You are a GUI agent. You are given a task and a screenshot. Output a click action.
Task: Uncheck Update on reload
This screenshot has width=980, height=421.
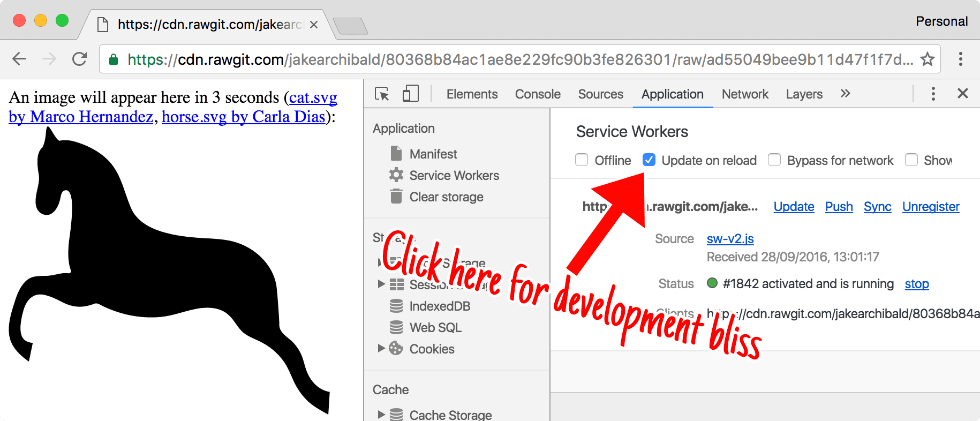coord(649,160)
